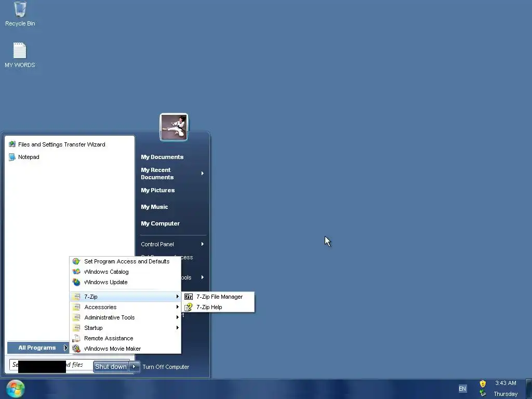Open My Music
The height and width of the screenshot is (399, 532).
[x=154, y=207]
